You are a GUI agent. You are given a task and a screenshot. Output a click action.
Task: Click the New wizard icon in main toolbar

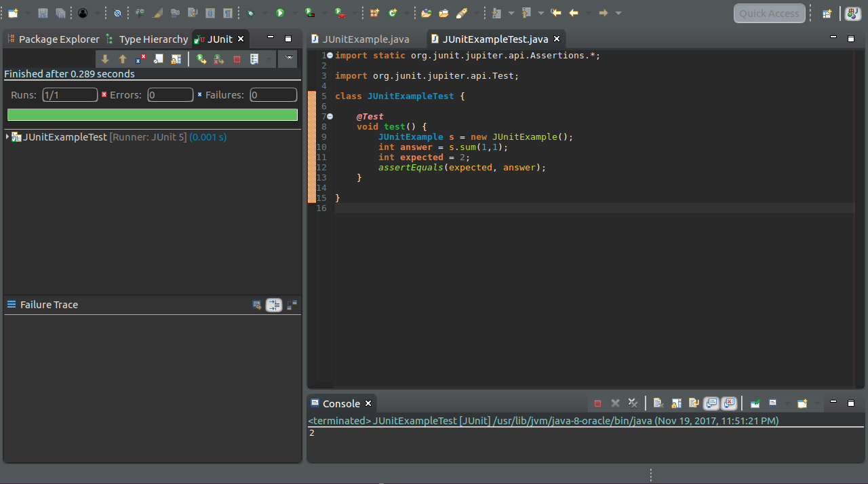tap(13, 13)
